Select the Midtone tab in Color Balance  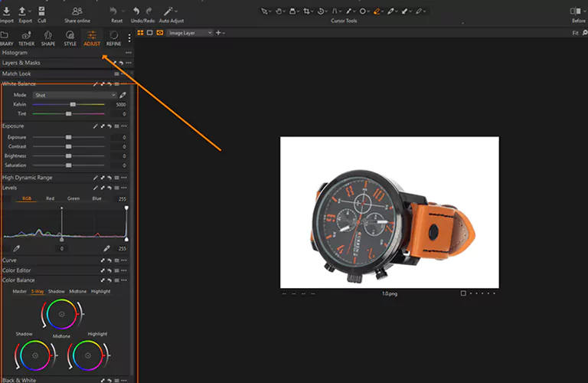tap(77, 291)
